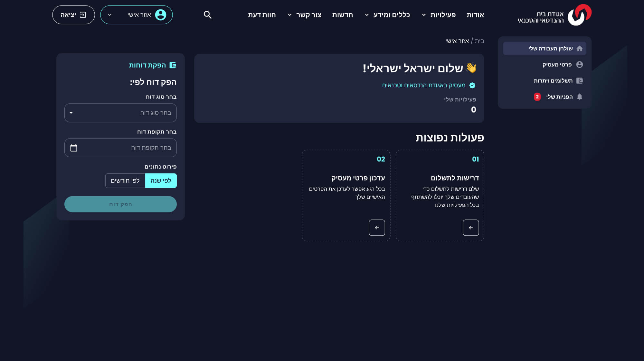This screenshot has height=361, width=644.
Task: Expand the אזור אישי account dropdown
Action: [x=110, y=15]
